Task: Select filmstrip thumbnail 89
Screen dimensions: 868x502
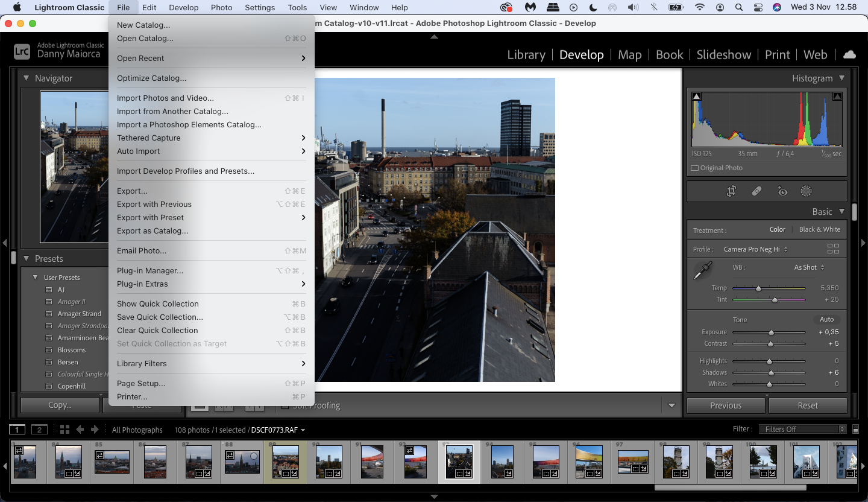Action: [285, 462]
